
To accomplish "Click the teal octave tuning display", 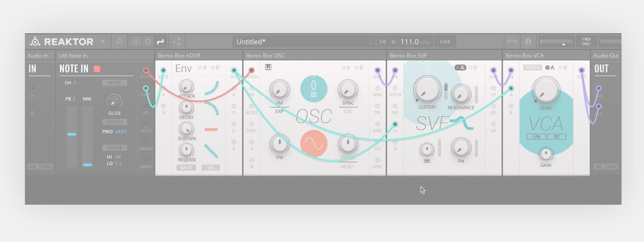I will point(314,89).
